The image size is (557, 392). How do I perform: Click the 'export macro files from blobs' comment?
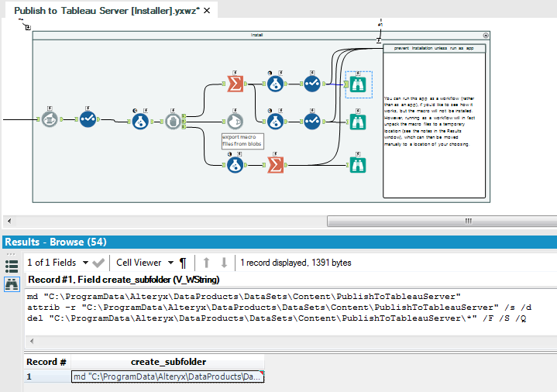pyautogui.click(x=242, y=141)
